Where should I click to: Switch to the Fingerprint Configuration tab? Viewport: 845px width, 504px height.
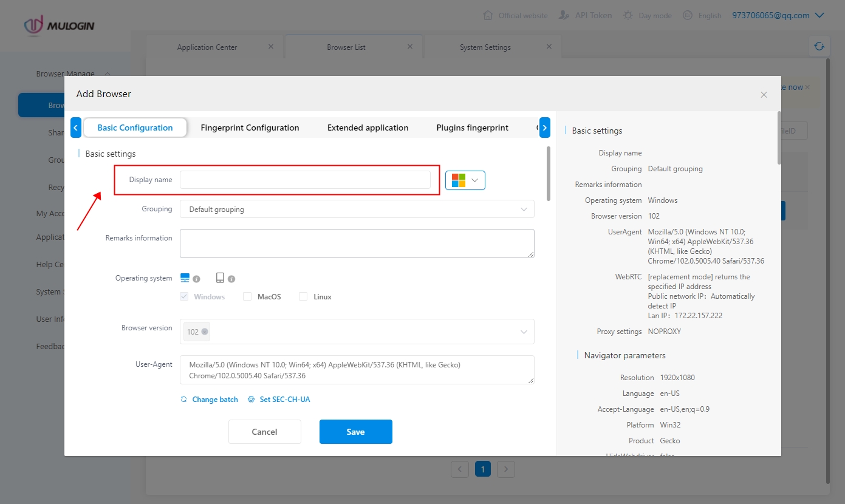[x=250, y=128]
